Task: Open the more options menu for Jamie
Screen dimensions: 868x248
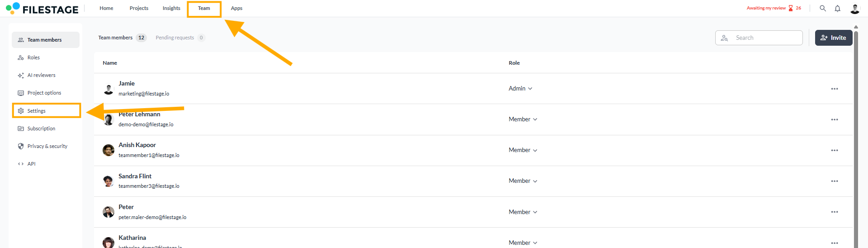Action: pos(834,89)
